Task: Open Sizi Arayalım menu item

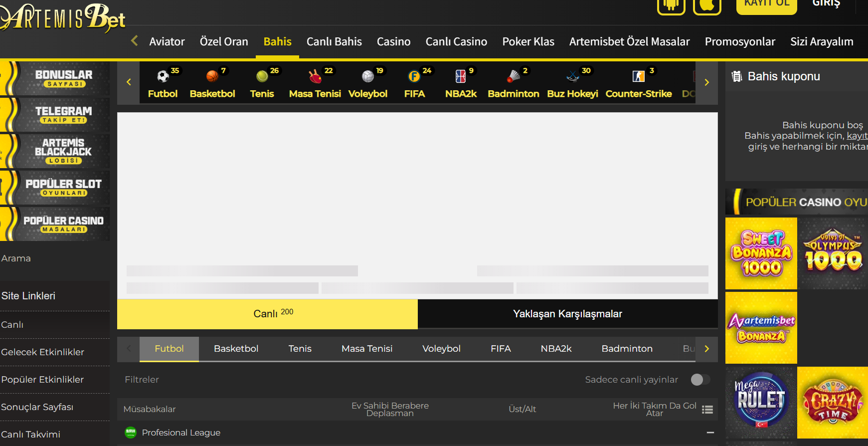Action: pyautogui.click(x=822, y=41)
